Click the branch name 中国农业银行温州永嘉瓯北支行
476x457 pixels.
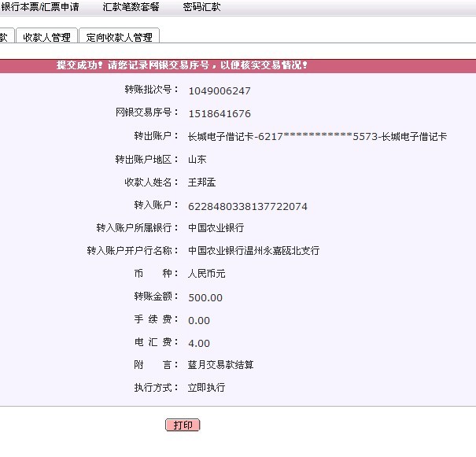pyautogui.click(x=253, y=251)
